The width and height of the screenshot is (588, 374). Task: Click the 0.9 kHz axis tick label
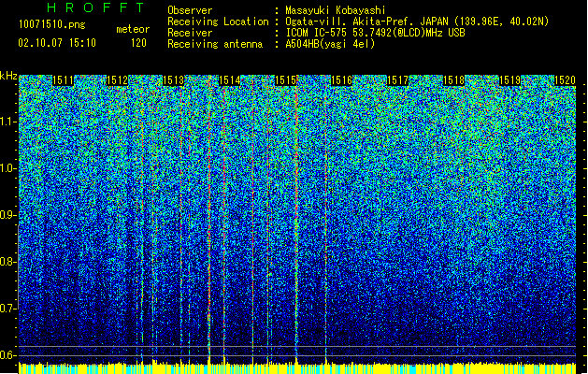click(x=7, y=215)
